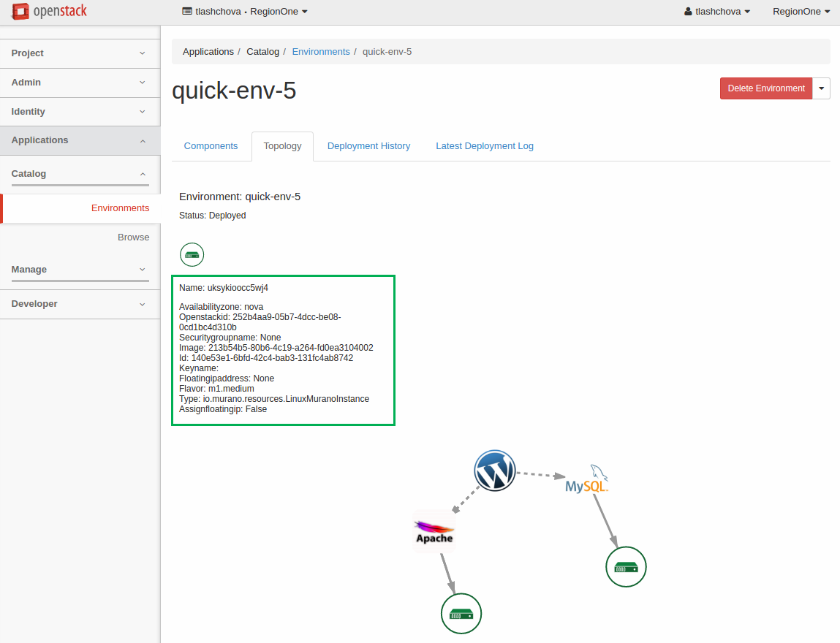This screenshot has height=643, width=840.
Task: Expand the Developer sidebar section
Action: pyautogui.click(x=80, y=304)
